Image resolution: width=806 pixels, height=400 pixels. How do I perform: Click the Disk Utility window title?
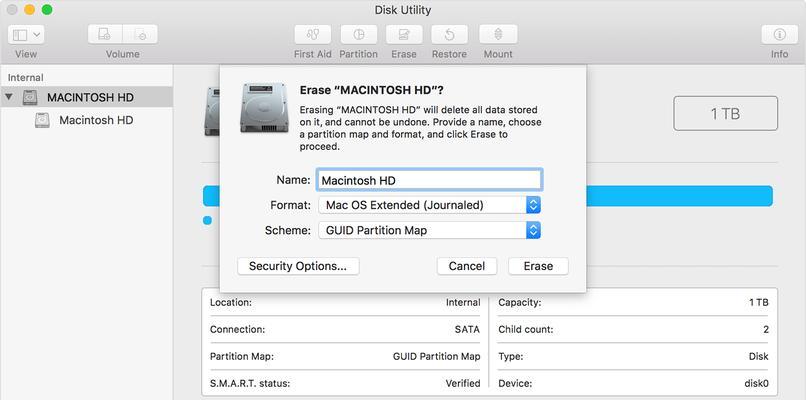coord(402,10)
